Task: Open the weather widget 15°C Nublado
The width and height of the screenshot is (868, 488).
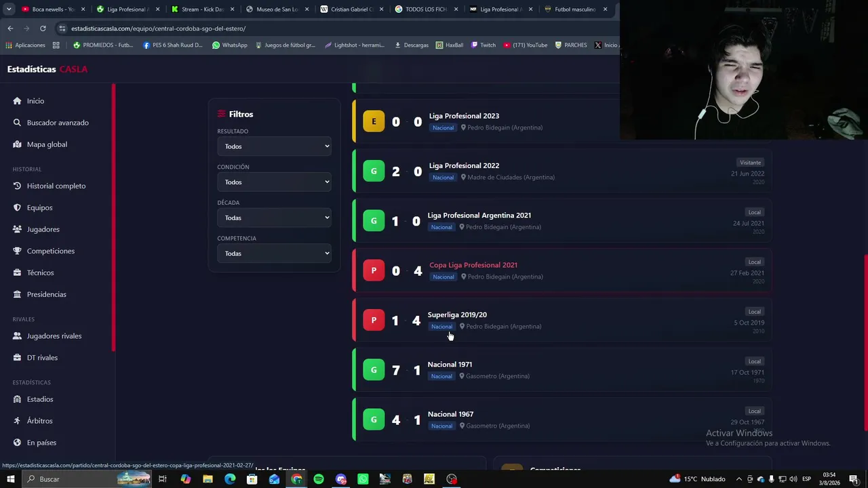Action: 697,479
